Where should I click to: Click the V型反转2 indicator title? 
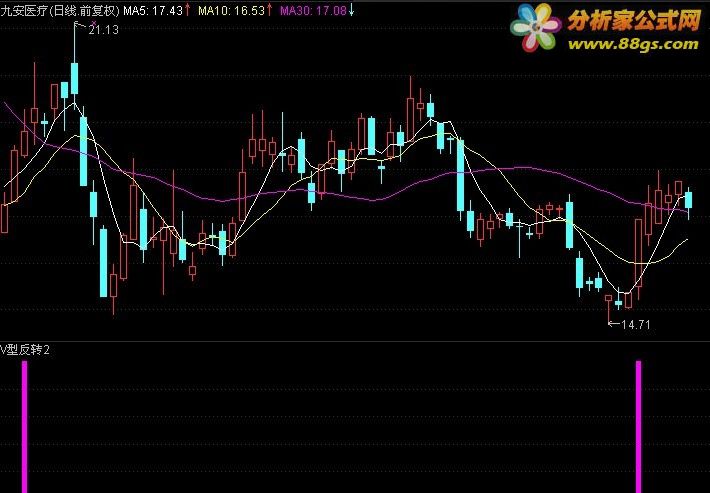coord(25,350)
